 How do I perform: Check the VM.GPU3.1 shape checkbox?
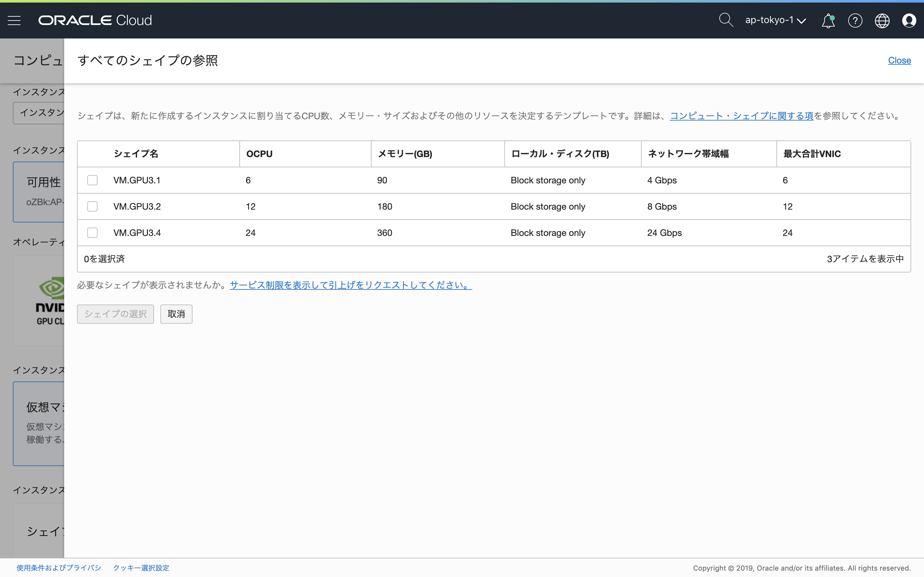(92, 180)
